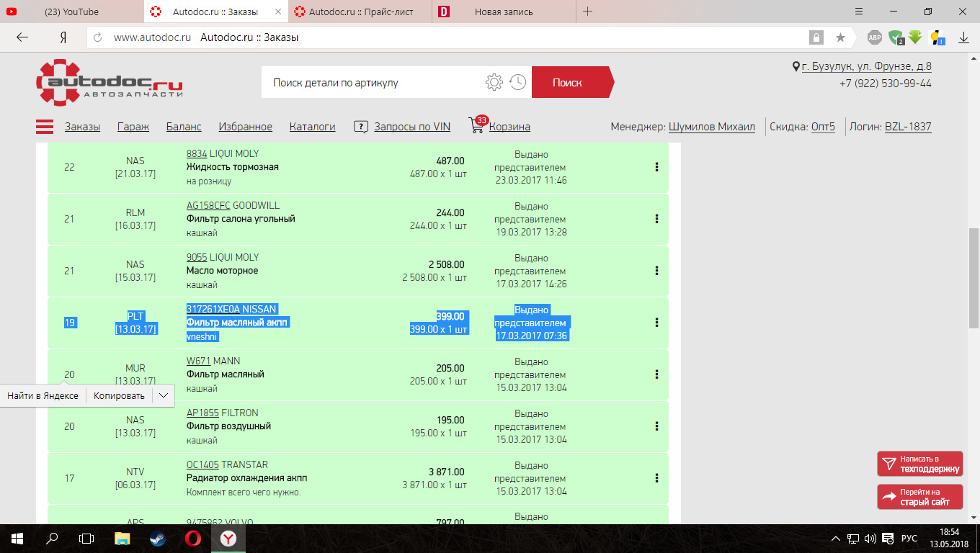
Task: Click the padlock site security icon
Action: coord(816,37)
